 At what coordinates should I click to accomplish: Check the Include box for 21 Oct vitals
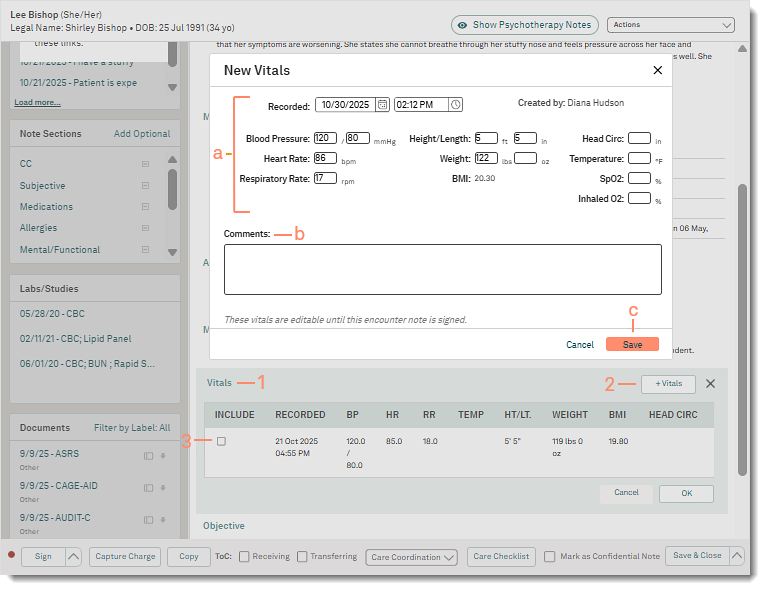tap(221, 441)
